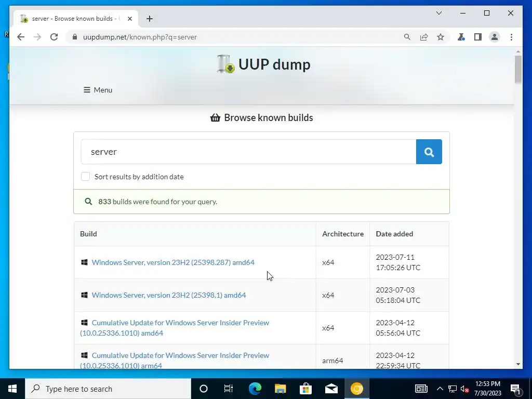The width and height of the screenshot is (532, 399).
Task: Click the browser forward arrow
Action: 37,37
